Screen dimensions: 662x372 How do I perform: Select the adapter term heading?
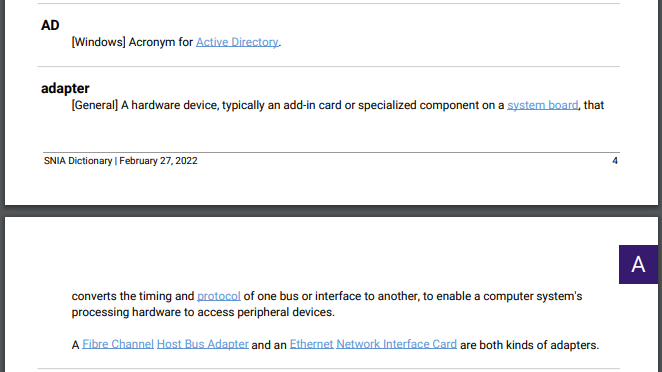click(65, 88)
